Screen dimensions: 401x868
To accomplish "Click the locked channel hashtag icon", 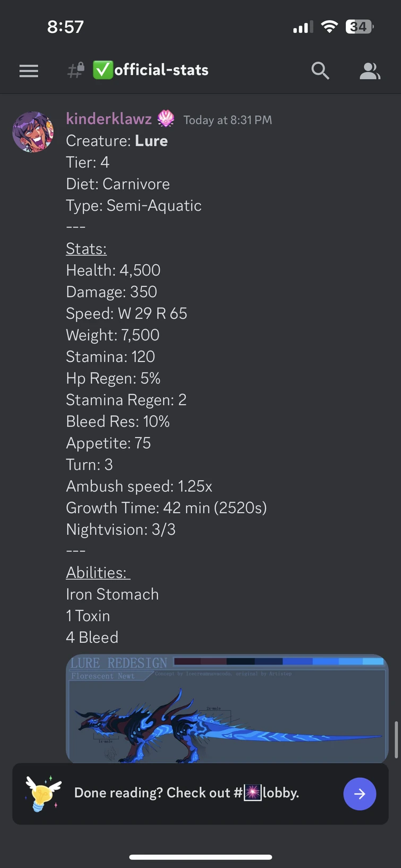I will tap(75, 70).
